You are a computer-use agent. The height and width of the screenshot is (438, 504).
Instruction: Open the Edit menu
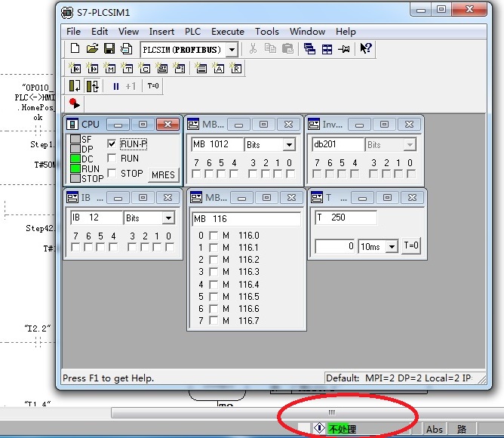(100, 32)
